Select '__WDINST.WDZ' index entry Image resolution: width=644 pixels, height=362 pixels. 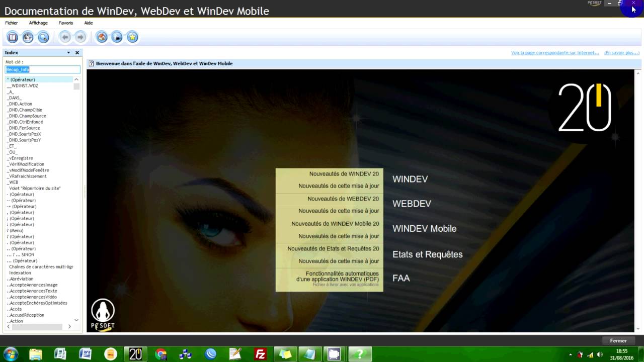pos(22,85)
